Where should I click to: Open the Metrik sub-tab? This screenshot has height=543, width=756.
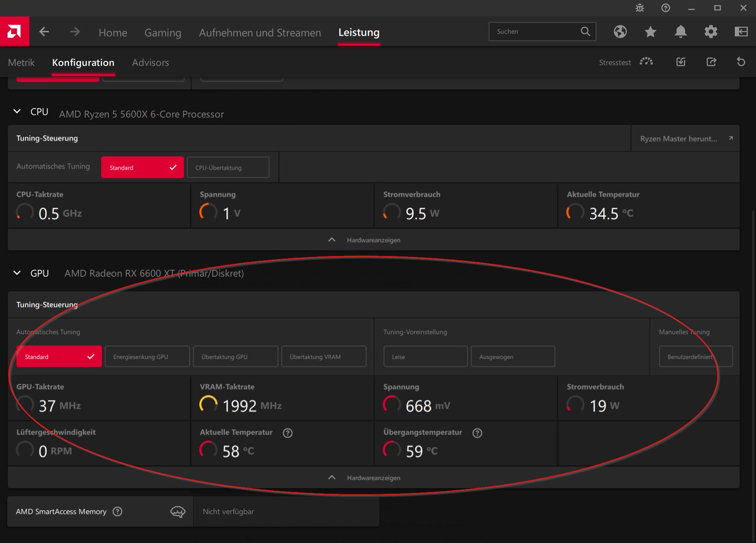pyautogui.click(x=21, y=63)
